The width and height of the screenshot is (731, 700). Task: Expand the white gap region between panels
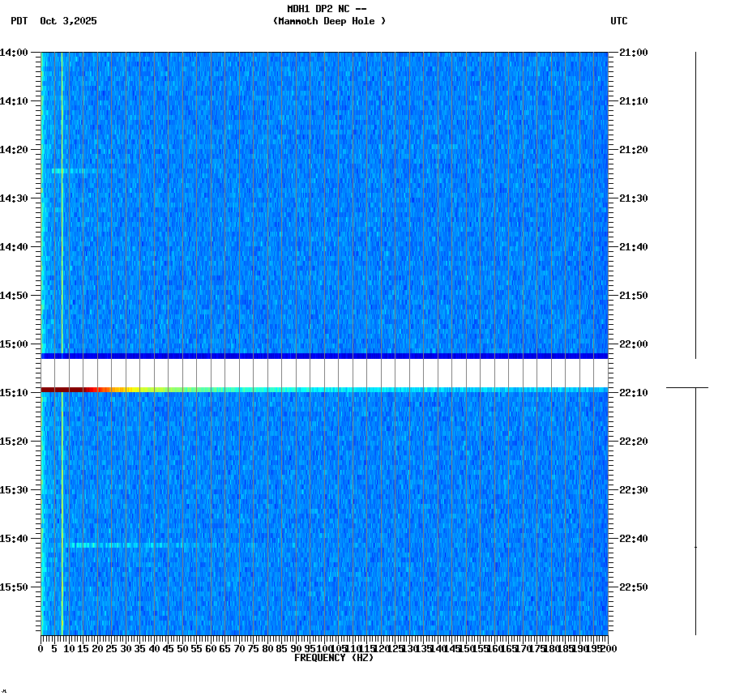pyautogui.click(x=324, y=373)
